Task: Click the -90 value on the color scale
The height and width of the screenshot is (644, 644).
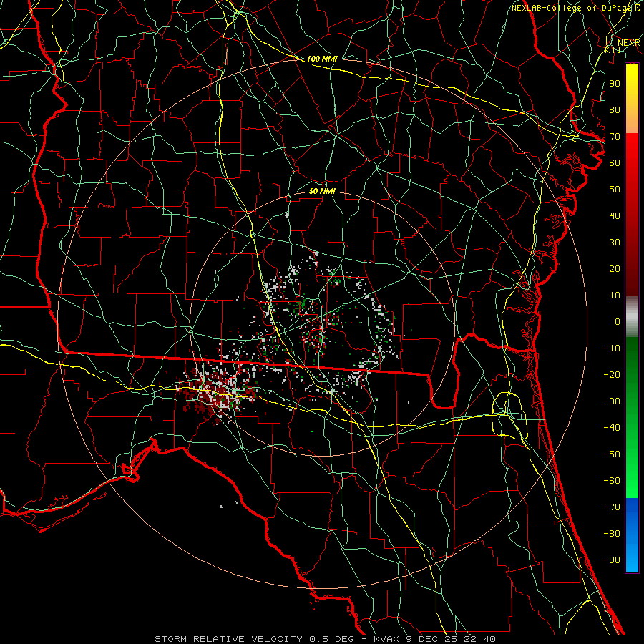Action: click(x=612, y=560)
